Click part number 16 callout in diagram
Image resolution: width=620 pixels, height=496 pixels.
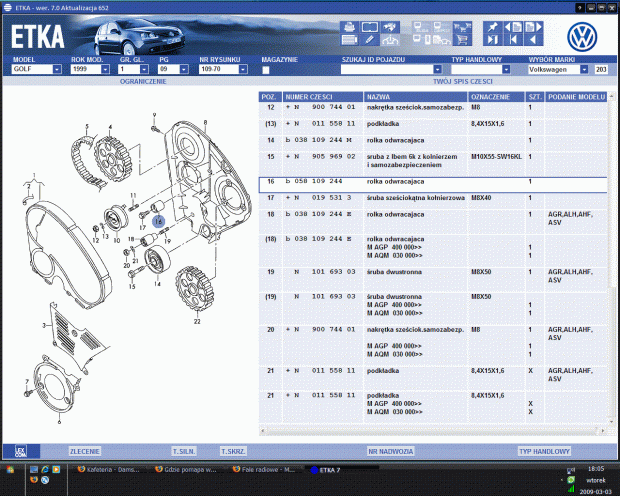pos(159,221)
